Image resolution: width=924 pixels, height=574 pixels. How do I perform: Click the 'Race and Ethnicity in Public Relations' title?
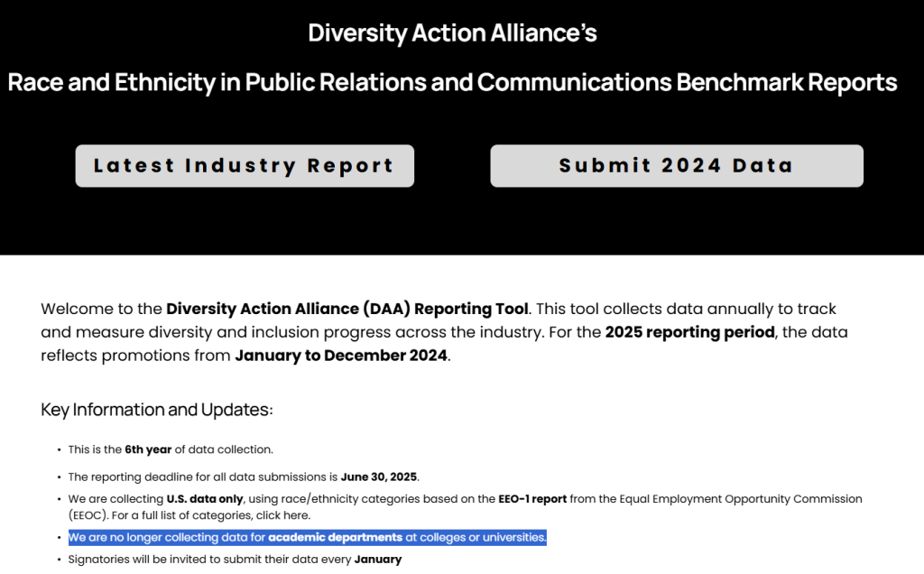click(x=453, y=82)
